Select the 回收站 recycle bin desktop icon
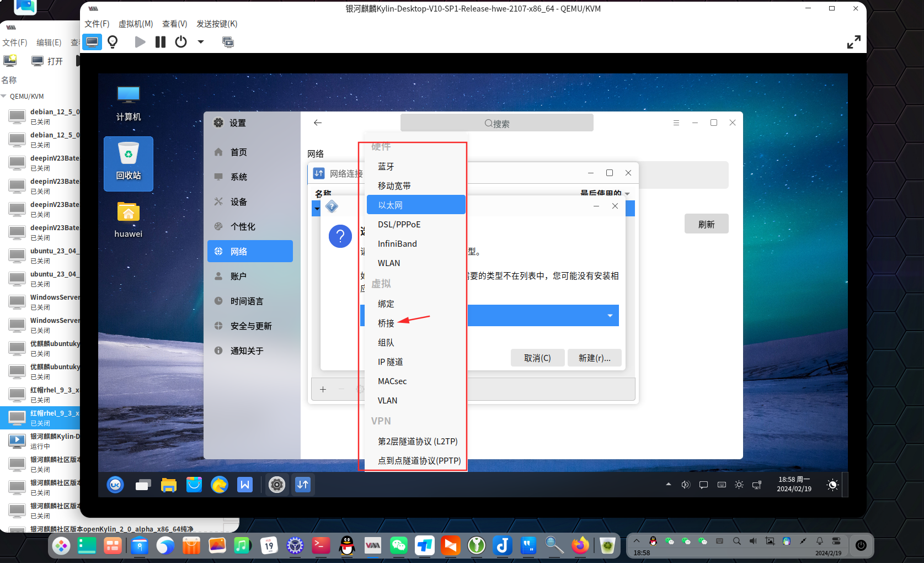 pos(129,163)
